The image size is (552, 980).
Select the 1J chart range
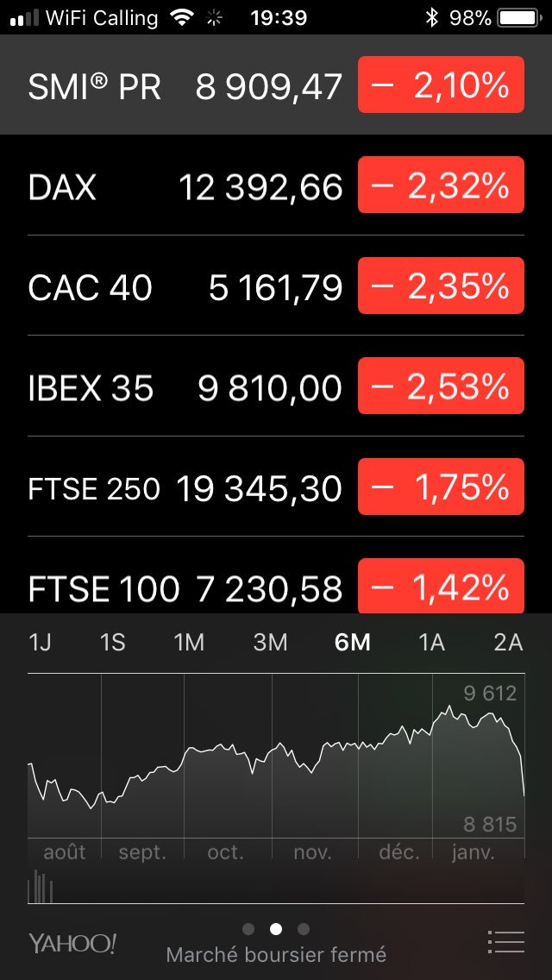click(40, 643)
